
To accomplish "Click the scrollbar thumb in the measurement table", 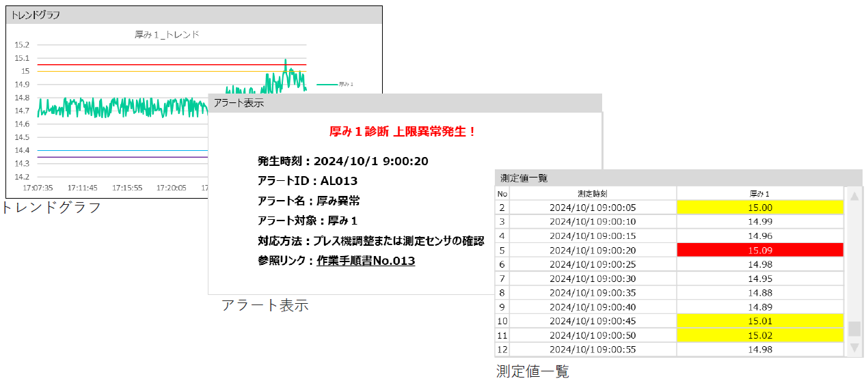I will click(x=854, y=328).
